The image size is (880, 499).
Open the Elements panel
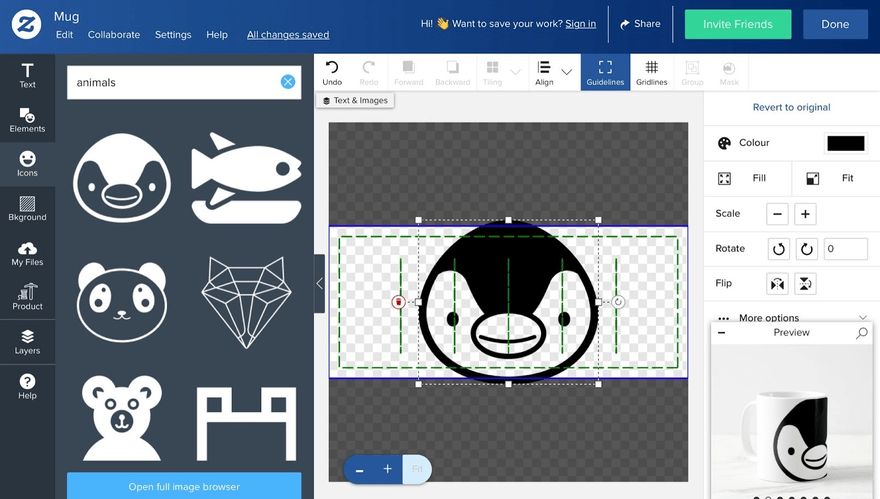pos(27,120)
